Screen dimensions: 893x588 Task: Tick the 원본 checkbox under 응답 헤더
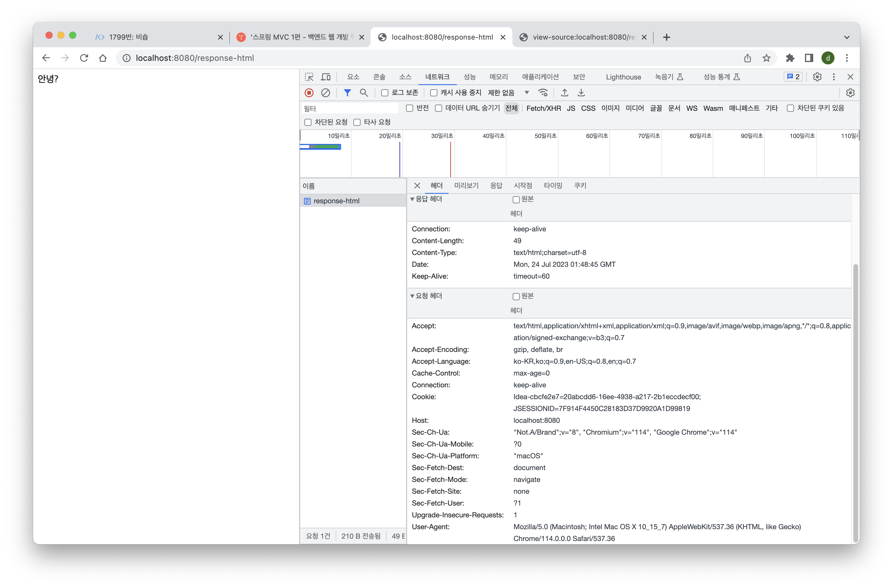click(x=516, y=200)
